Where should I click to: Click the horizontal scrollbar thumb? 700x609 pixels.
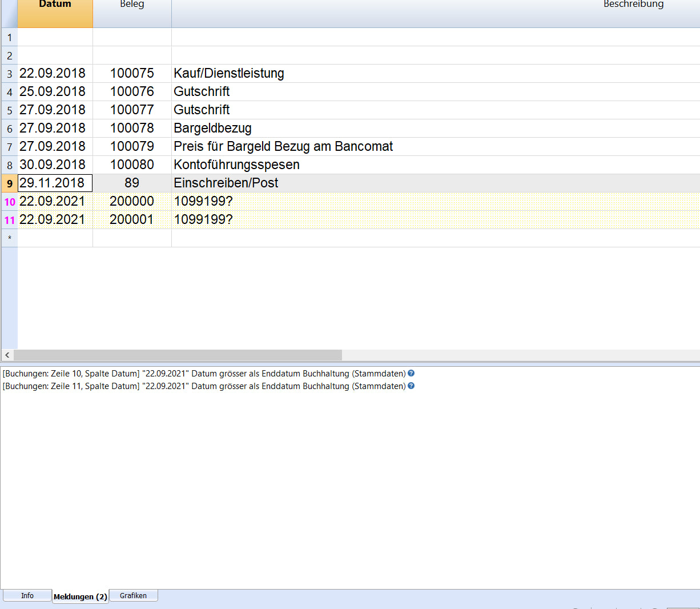tap(177, 355)
